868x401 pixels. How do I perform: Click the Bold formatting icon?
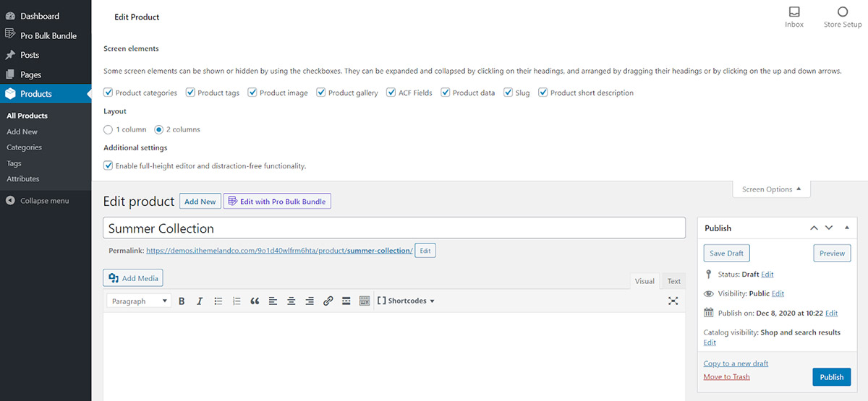point(182,301)
